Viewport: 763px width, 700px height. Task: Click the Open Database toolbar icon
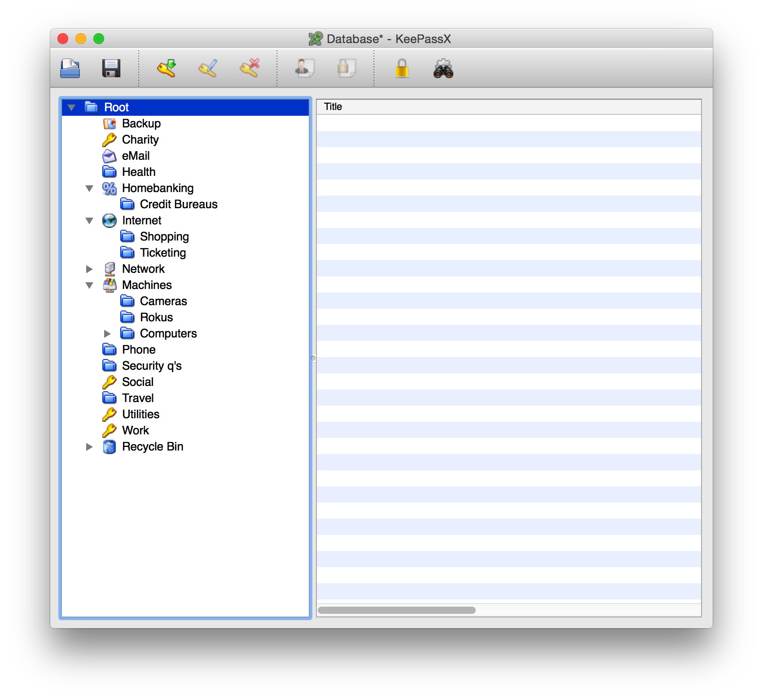coord(70,69)
